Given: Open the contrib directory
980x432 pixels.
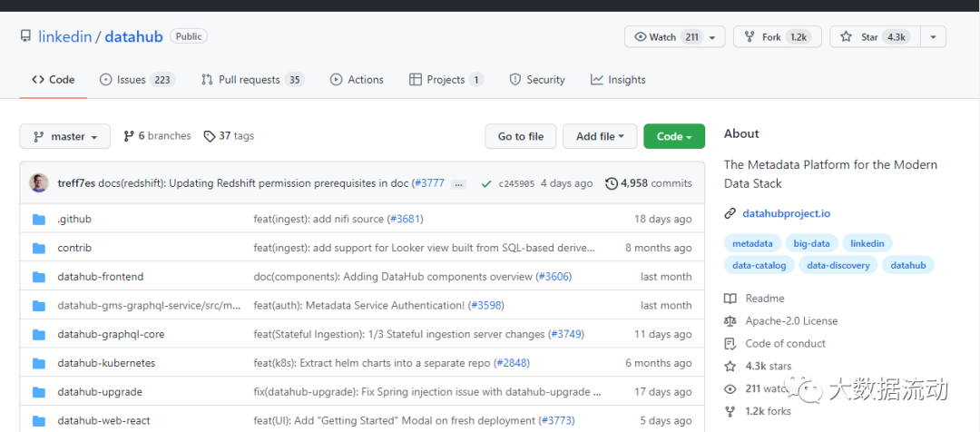Looking at the screenshot, I should (x=74, y=248).
